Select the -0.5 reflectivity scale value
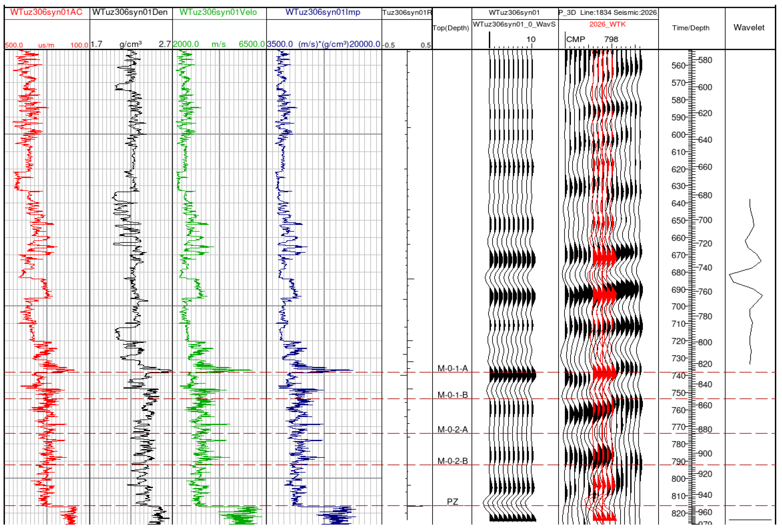The height and width of the screenshot is (532, 782). [389, 45]
